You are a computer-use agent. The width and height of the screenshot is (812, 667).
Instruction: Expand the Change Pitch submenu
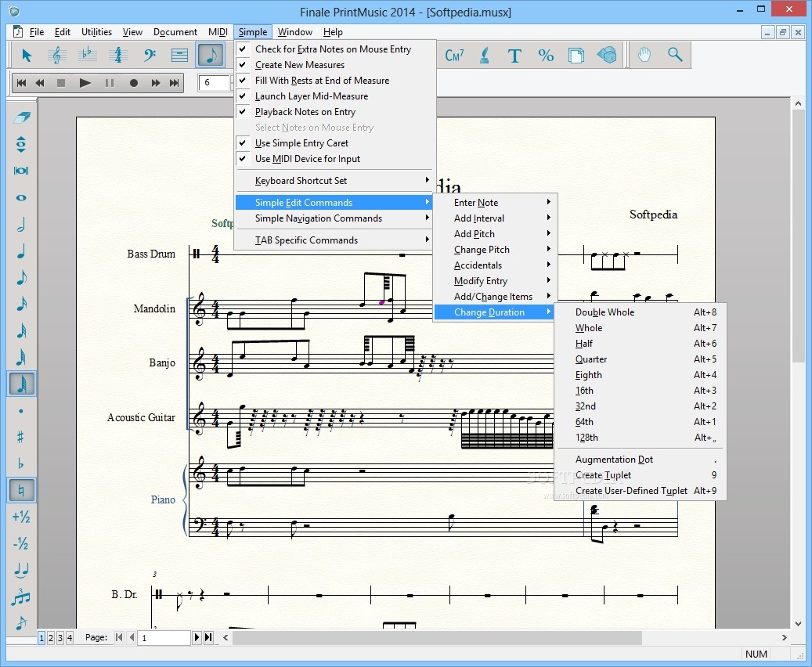pos(495,250)
